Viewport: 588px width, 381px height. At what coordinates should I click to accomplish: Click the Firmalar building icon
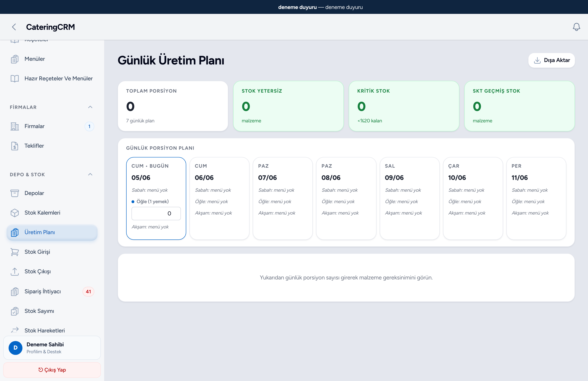pyautogui.click(x=14, y=126)
